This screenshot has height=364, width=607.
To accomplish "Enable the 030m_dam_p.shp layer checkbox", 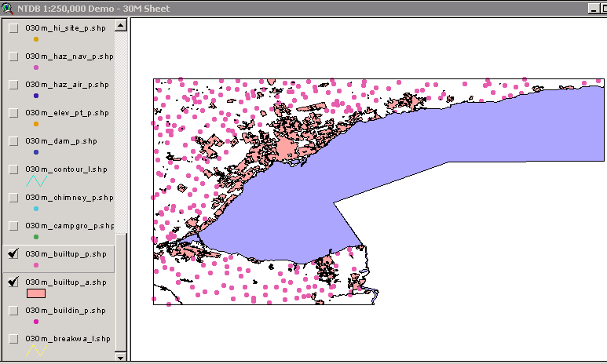I will tap(13, 141).
